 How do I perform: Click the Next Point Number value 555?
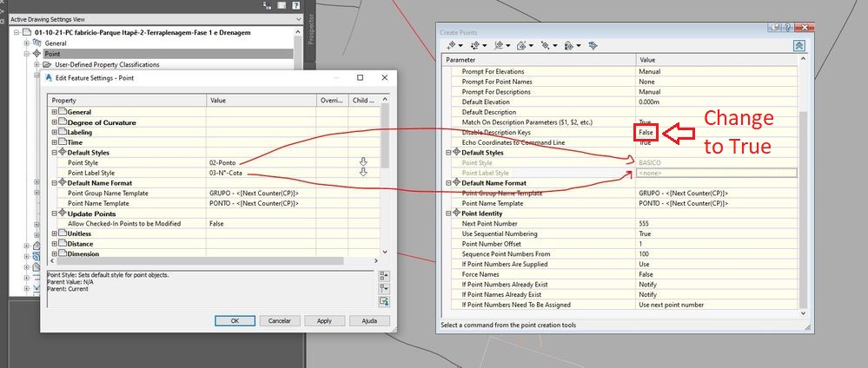pos(643,224)
